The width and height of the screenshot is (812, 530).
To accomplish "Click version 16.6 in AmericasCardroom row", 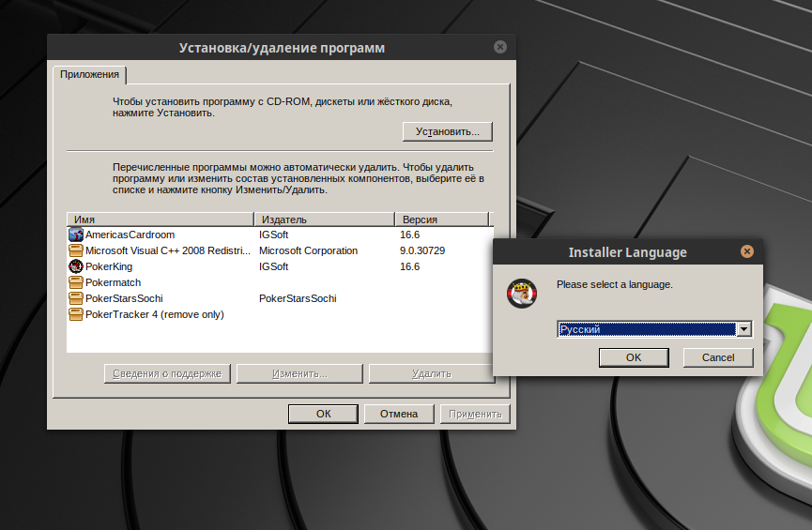I will click(409, 235).
